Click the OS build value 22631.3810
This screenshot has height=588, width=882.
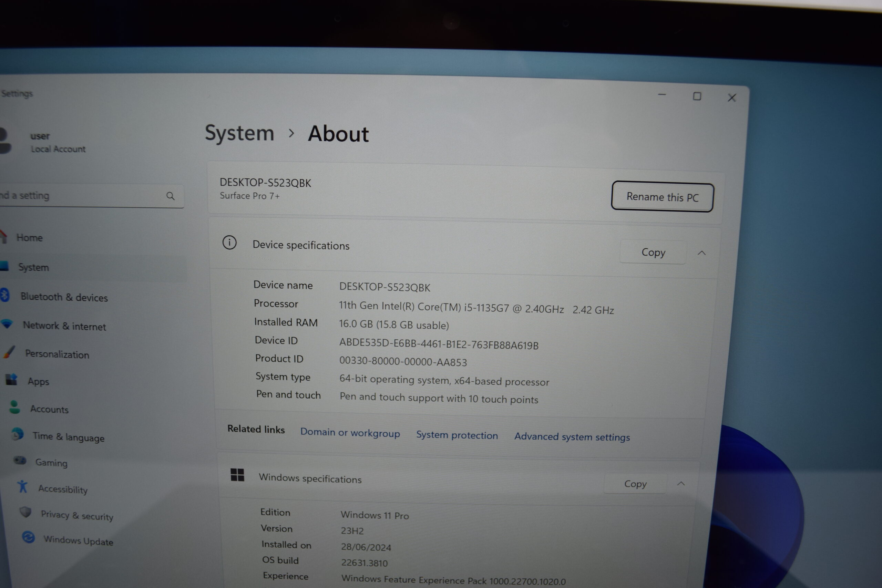(364, 563)
